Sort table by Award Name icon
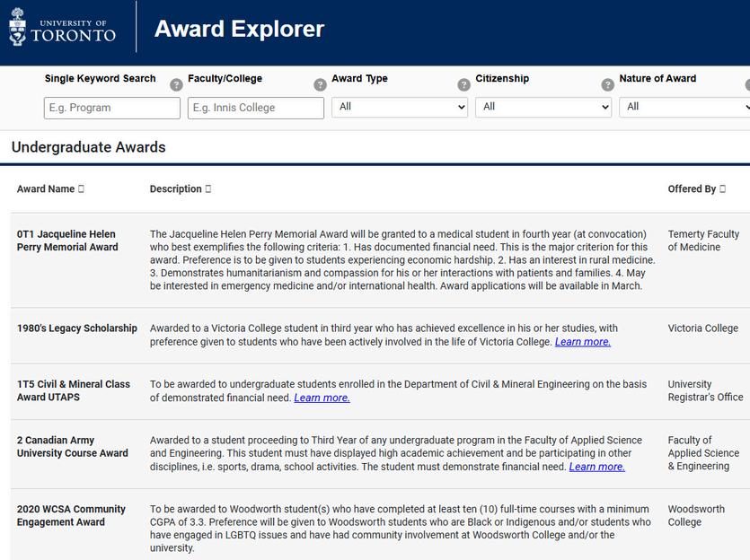 point(81,188)
